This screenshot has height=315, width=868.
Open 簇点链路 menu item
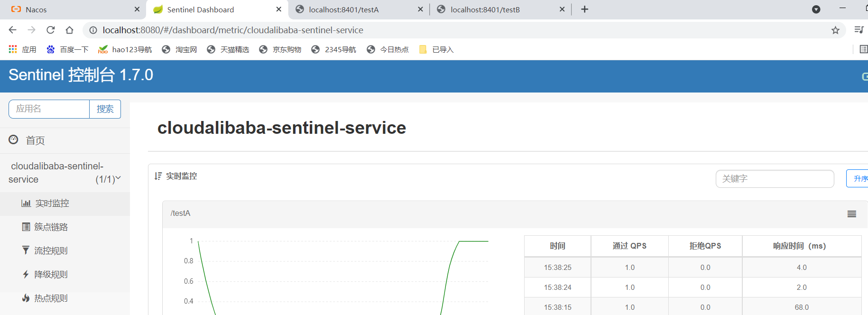pyautogui.click(x=65, y=227)
